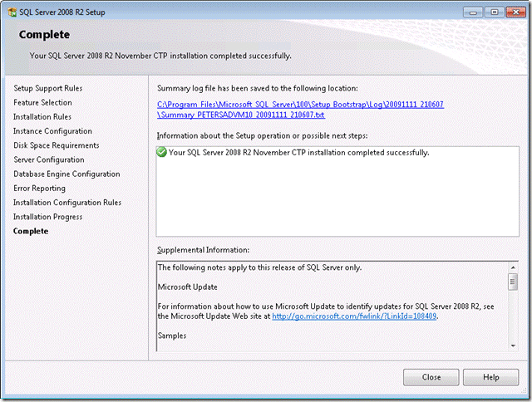Image resolution: width=532 pixels, height=402 pixels.
Task: Click the Supplemental Information scrollbar thumb
Action: coord(513,282)
